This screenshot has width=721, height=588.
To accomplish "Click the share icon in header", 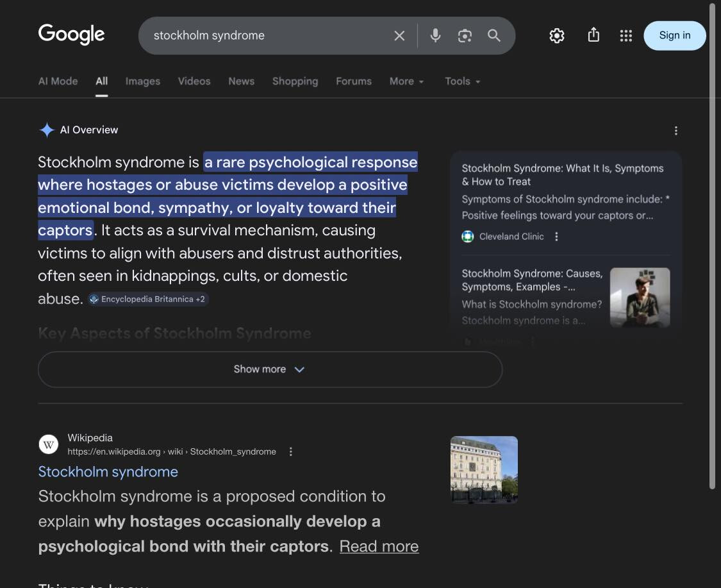I will click(x=593, y=35).
